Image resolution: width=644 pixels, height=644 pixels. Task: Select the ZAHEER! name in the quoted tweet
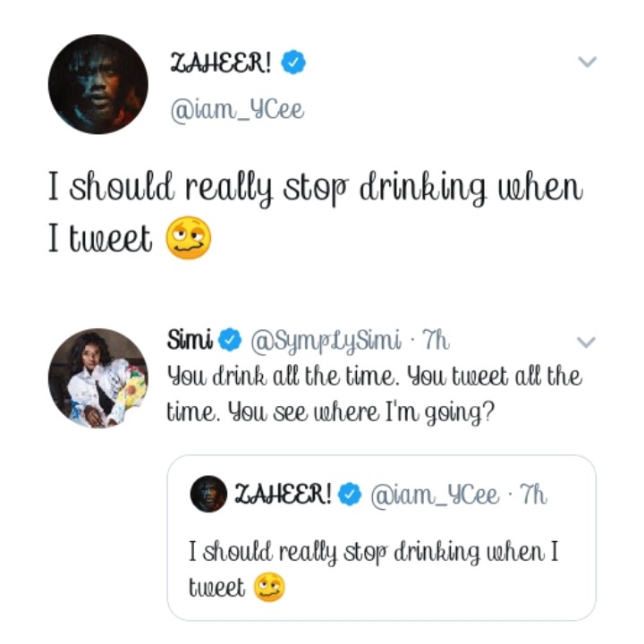(283, 495)
